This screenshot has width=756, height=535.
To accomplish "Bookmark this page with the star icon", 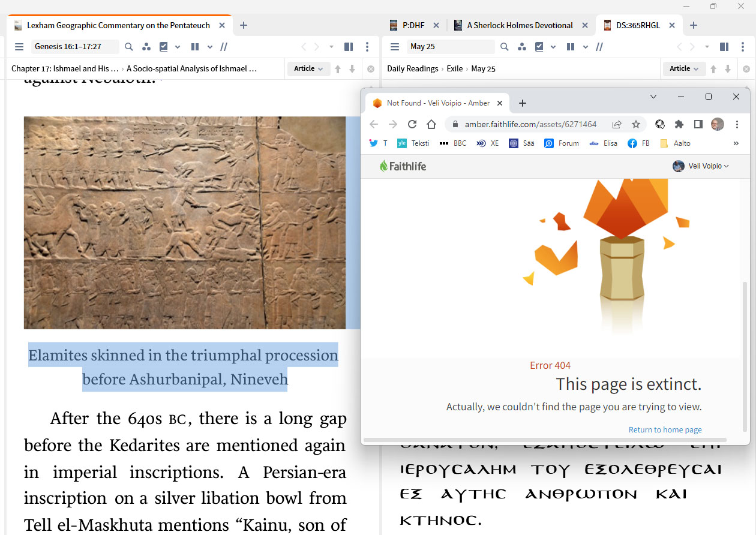I will click(635, 124).
